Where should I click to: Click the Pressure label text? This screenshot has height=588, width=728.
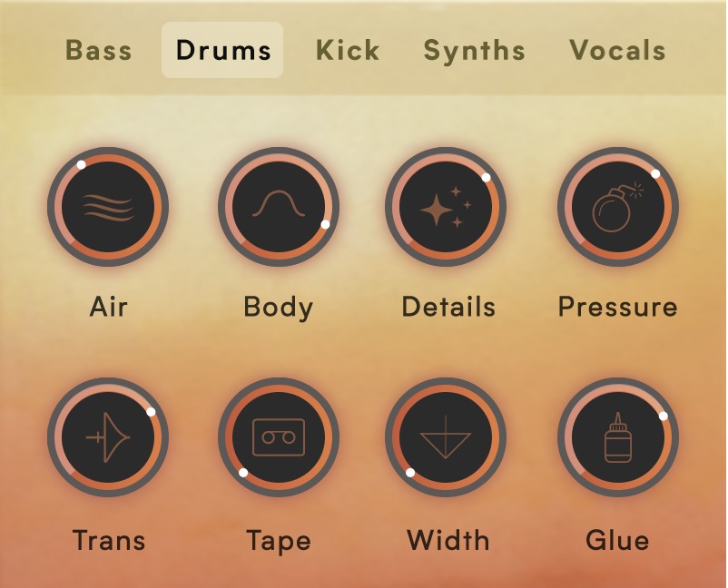point(617,307)
